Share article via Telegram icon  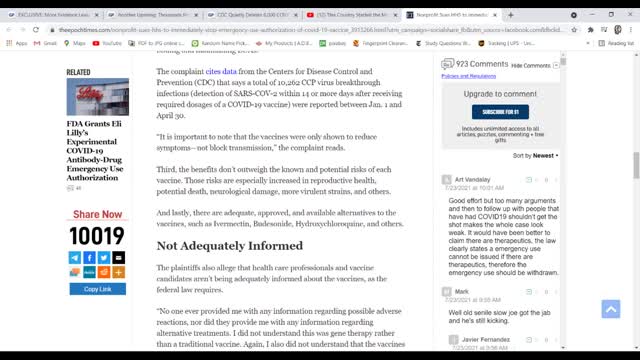(x=75, y=258)
